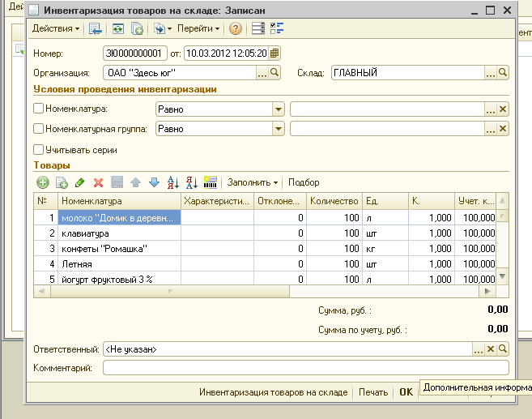
Task: Click the checklist view toolbar icon
Action: coord(277,28)
